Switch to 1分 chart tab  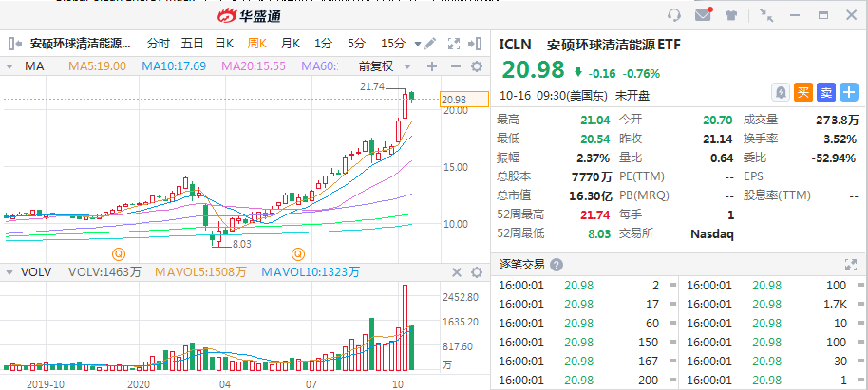click(323, 43)
